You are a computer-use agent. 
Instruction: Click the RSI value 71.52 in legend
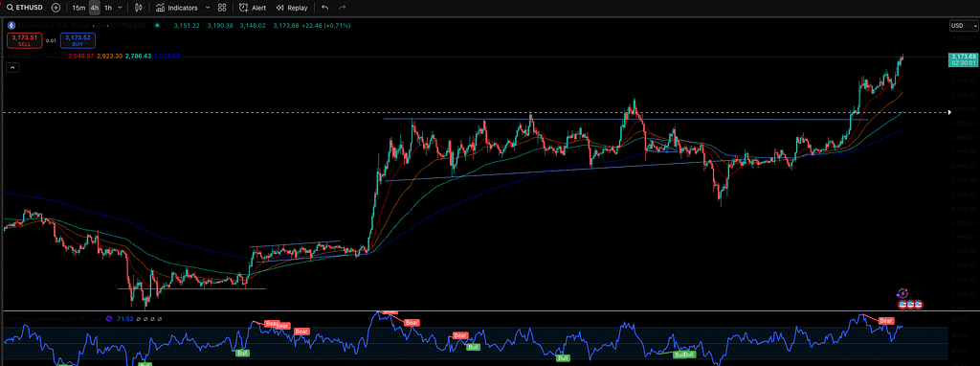pos(125,319)
